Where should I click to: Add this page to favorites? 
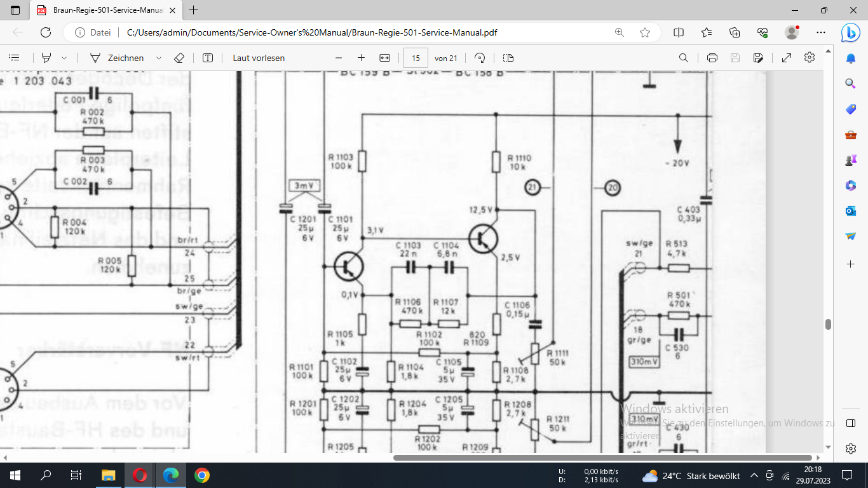[645, 32]
